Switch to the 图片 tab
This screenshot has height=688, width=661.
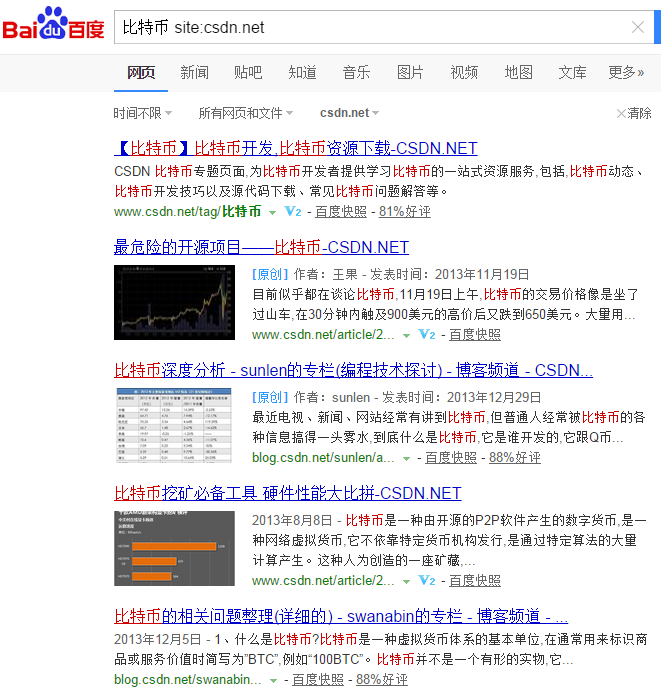tap(410, 72)
